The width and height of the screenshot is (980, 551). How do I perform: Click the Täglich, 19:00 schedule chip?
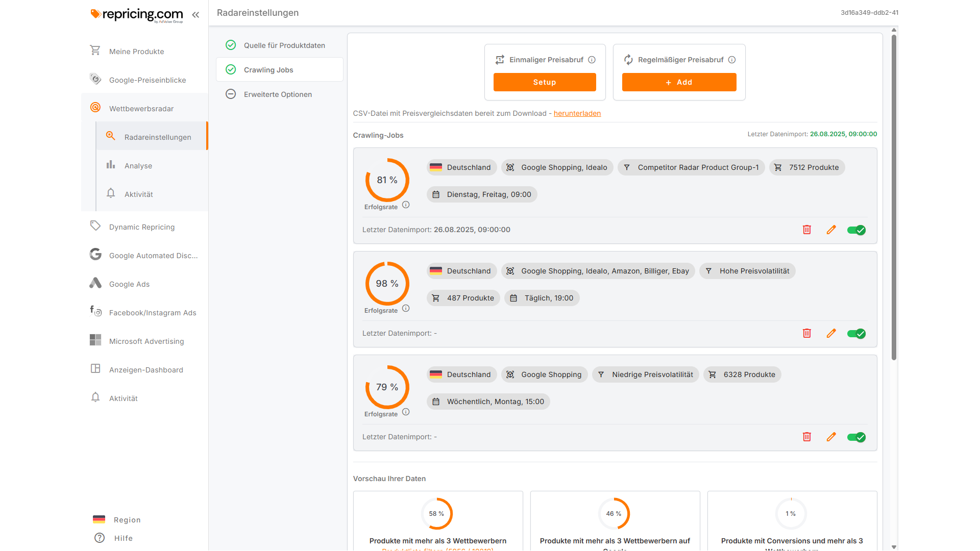(542, 298)
